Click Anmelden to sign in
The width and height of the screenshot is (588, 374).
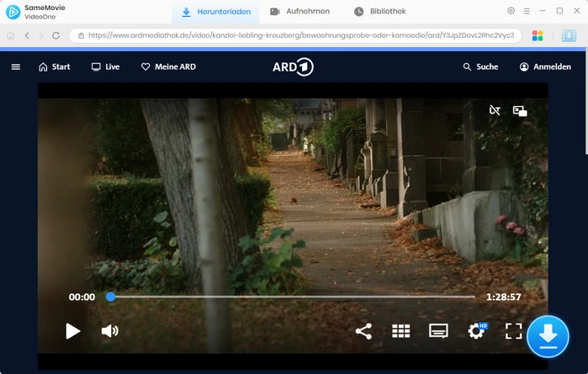pos(545,67)
